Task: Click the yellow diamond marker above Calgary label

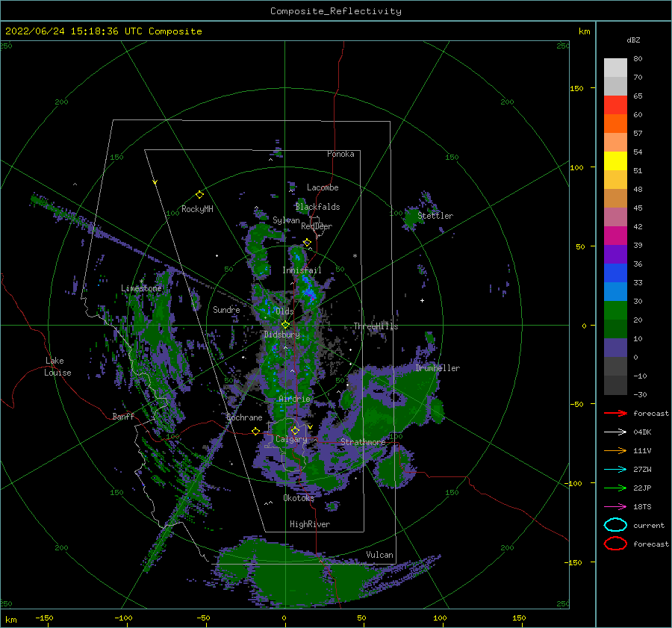Action: pos(295,430)
